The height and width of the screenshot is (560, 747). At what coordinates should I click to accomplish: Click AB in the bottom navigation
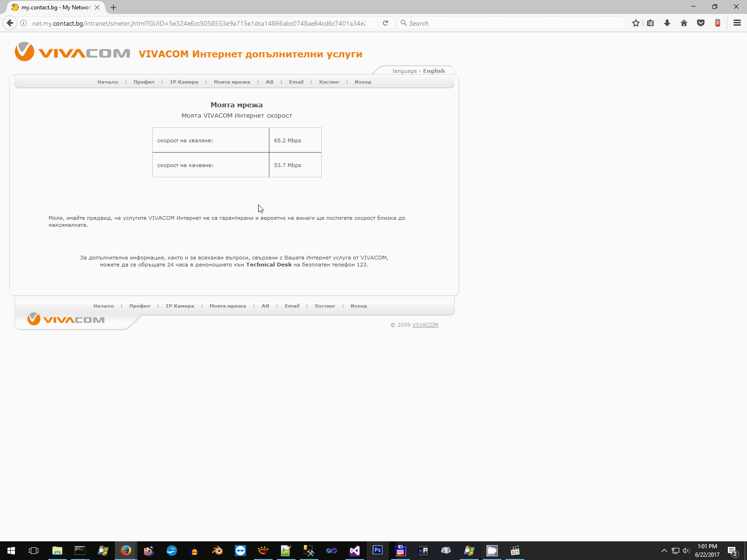click(x=266, y=306)
